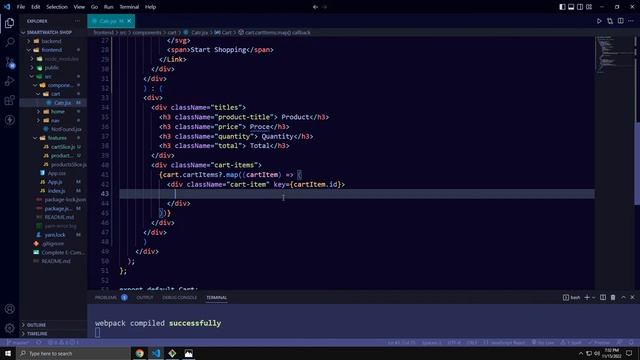Click the Split Editor icon

coord(620,21)
